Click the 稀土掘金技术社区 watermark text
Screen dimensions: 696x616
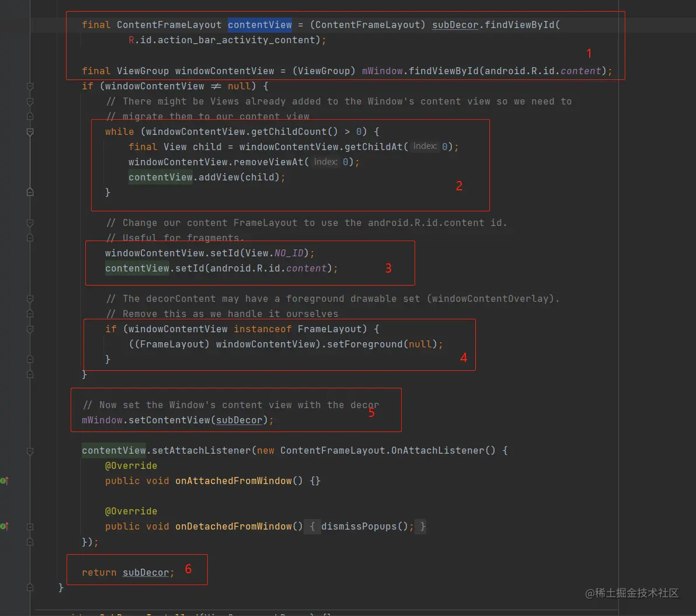click(x=632, y=593)
